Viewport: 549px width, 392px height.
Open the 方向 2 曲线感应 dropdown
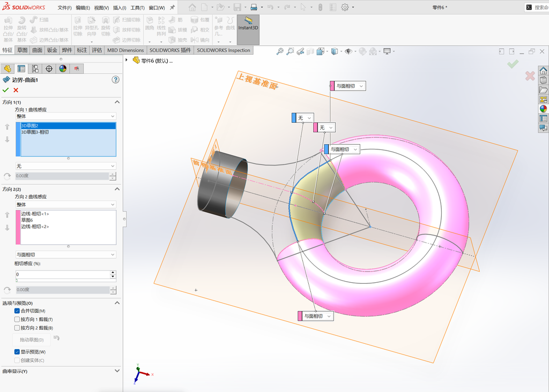[66, 205]
